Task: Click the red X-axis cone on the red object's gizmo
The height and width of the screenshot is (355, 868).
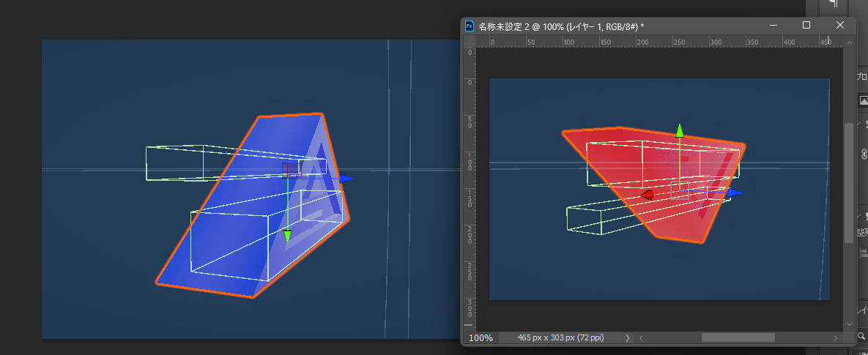Action: coord(647,195)
